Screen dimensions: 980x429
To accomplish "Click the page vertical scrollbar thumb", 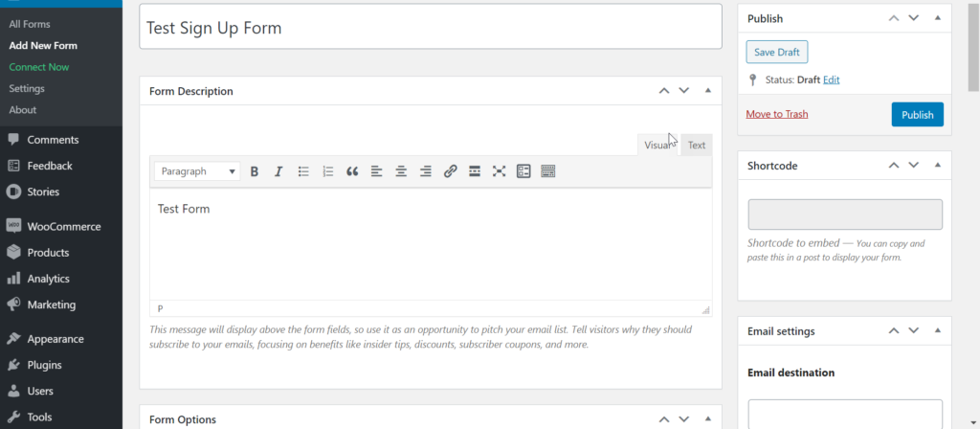I will click(x=973, y=47).
